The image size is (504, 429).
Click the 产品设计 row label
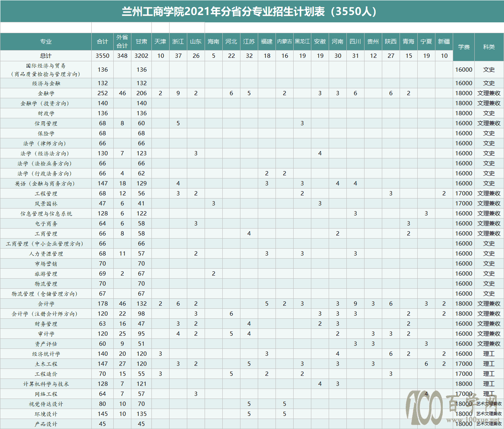[46, 424]
